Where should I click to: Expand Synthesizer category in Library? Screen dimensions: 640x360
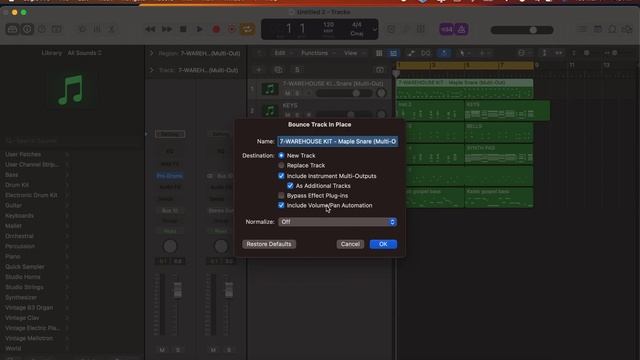tap(67, 297)
